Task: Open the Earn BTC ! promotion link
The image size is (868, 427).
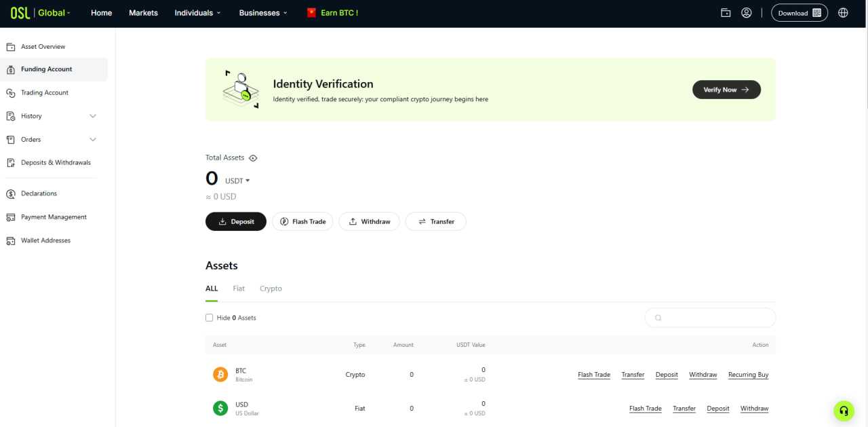Action: (x=339, y=13)
